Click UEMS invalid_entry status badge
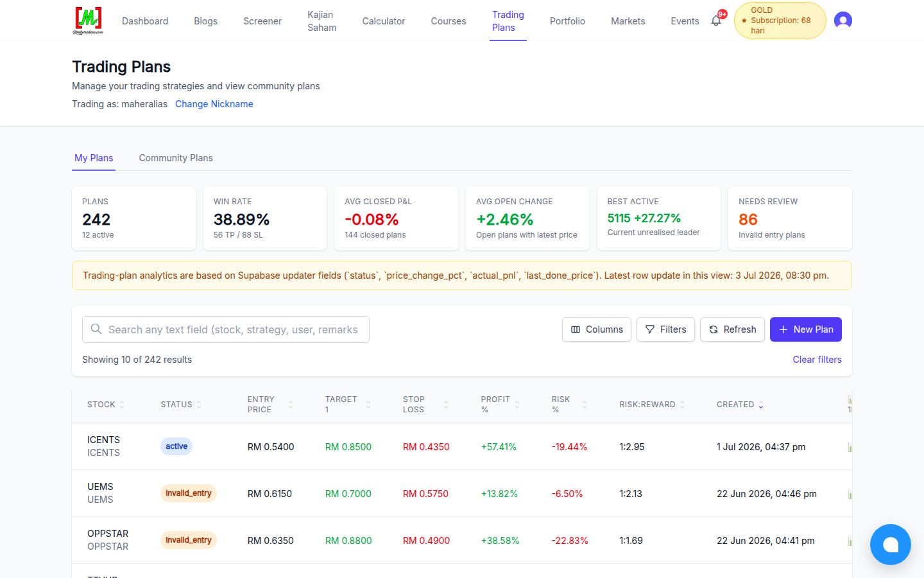This screenshot has height=578, width=924. tap(189, 493)
